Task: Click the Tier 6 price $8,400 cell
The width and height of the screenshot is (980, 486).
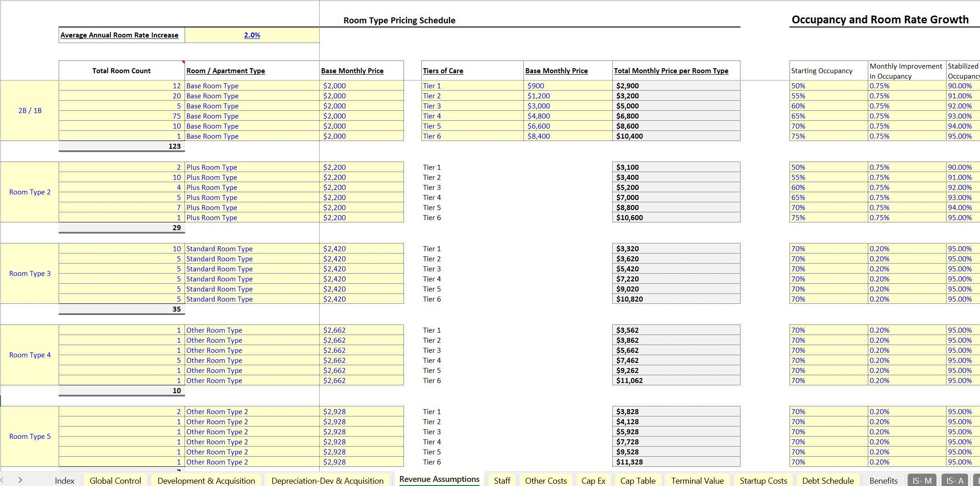Action: click(x=568, y=136)
